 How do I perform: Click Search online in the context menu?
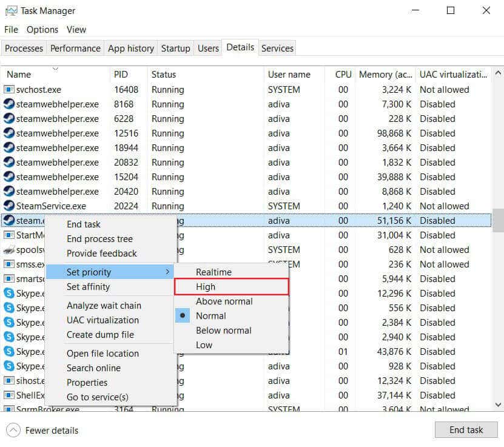pos(110,368)
